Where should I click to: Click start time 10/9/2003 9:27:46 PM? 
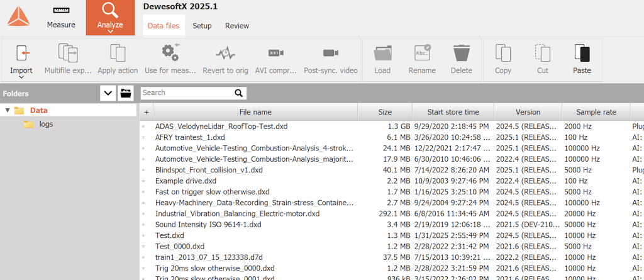452,181
